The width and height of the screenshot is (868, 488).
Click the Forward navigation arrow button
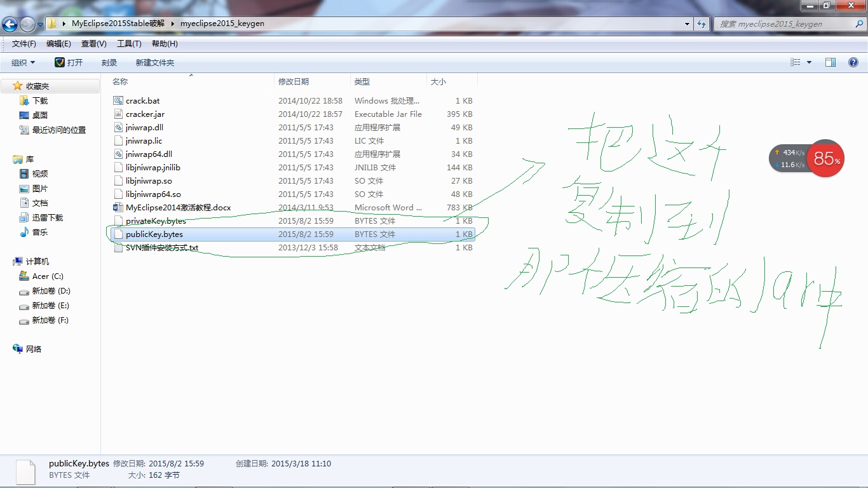27,24
